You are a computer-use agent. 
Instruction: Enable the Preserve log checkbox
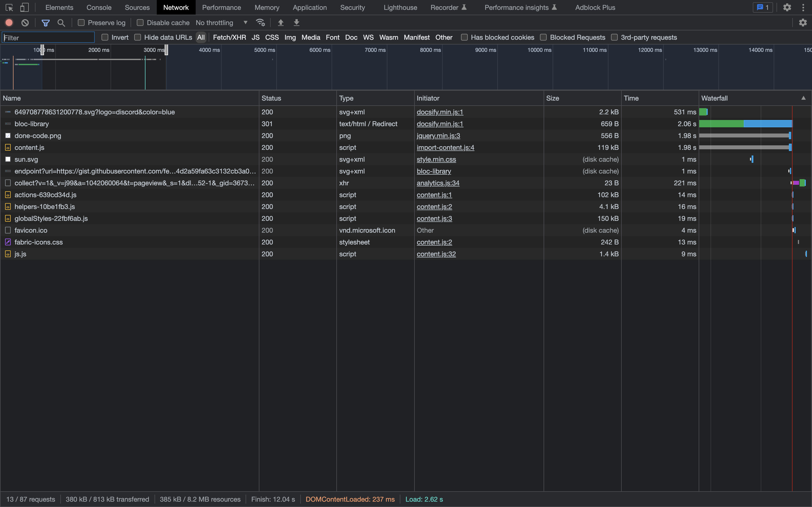coord(81,23)
